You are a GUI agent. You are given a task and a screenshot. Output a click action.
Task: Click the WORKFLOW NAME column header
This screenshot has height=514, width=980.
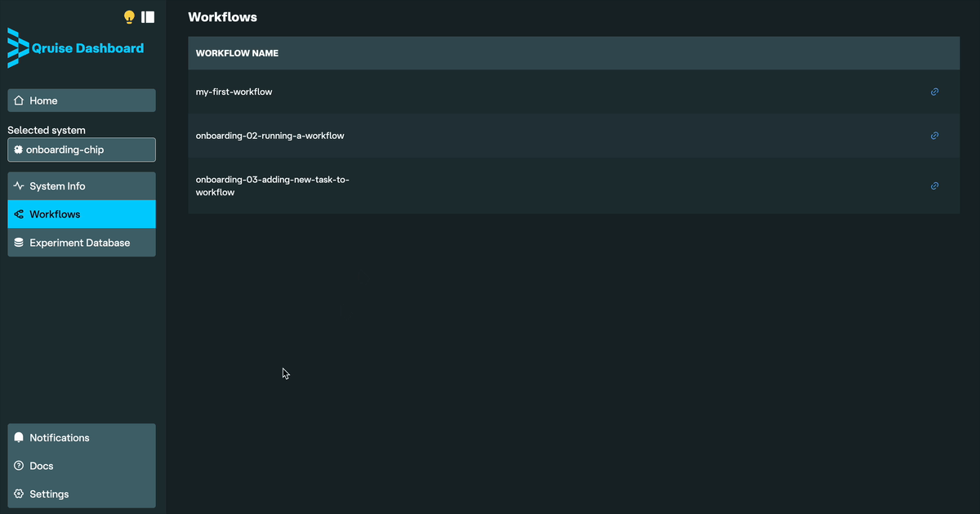[237, 53]
